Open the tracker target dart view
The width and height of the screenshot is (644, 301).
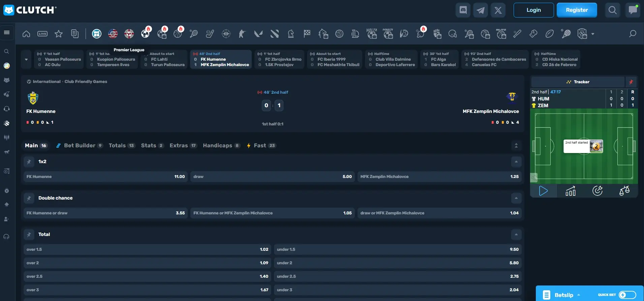pyautogui.click(x=597, y=191)
